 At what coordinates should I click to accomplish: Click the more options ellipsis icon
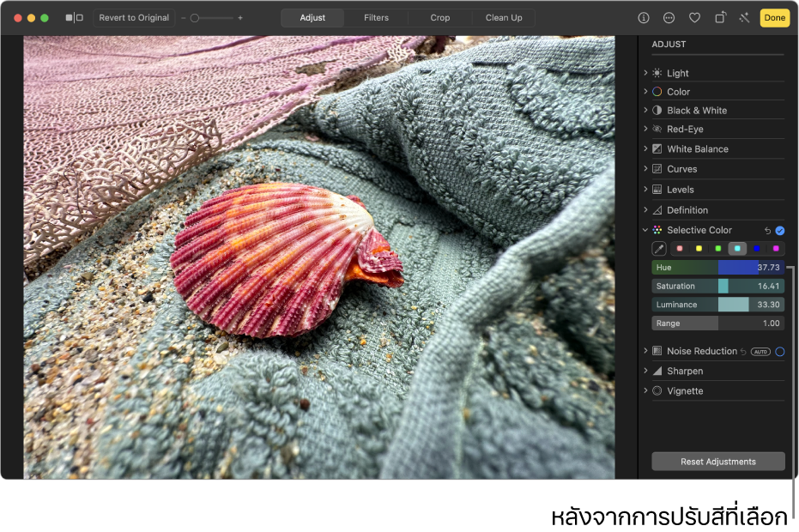pyautogui.click(x=669, y=17)
